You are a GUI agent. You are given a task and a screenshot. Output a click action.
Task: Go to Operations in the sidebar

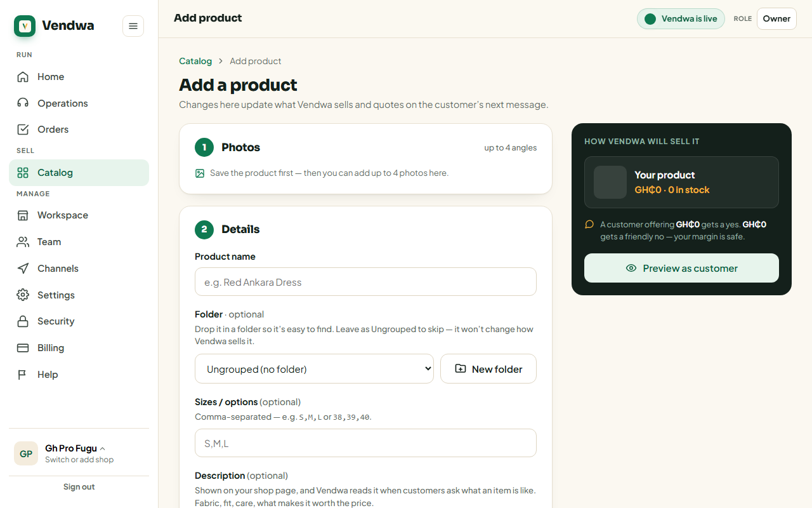[79, 104]
